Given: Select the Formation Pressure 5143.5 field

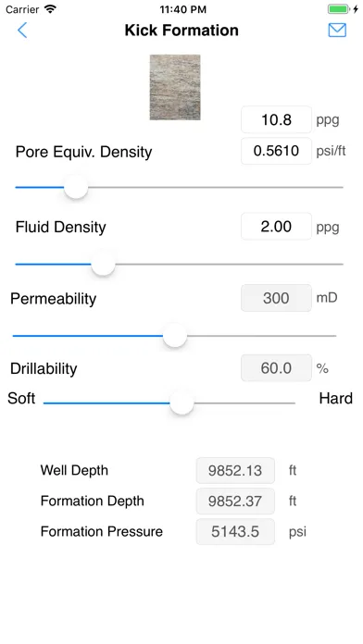Looking at the screenshot, I should [x=235, y=531].
